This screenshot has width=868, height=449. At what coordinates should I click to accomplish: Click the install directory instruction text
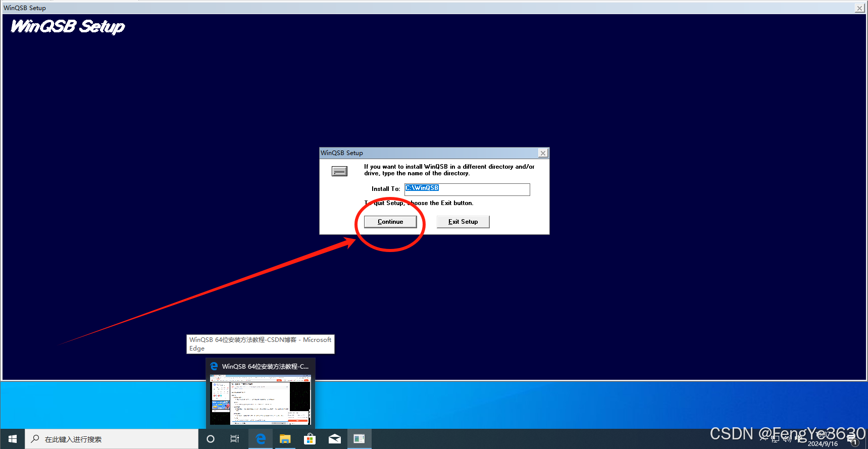449,170
